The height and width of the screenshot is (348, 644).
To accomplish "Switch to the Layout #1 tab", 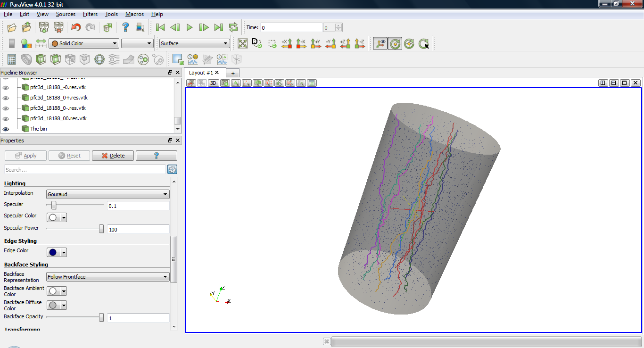I will pos(201,73).
